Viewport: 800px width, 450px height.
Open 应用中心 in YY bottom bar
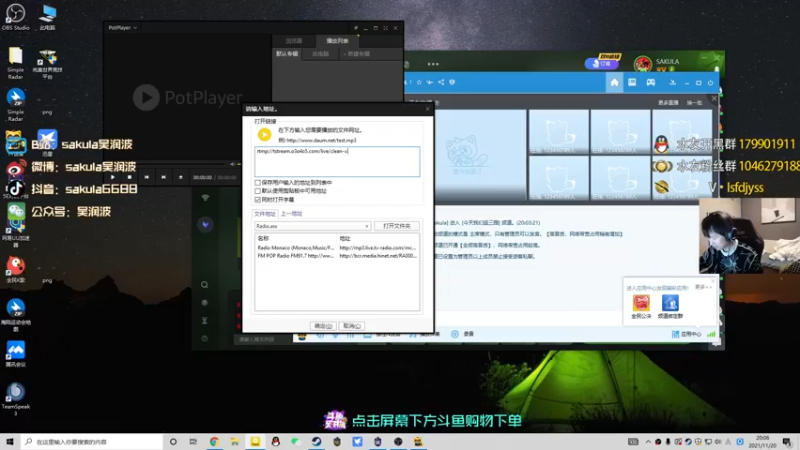coord(686,334)
